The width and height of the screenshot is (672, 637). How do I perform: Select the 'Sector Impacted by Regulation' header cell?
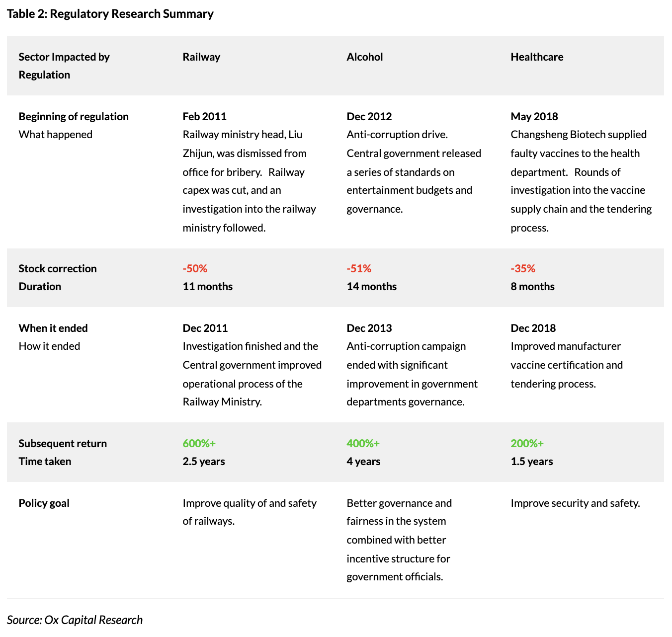(x=64, y=66)
